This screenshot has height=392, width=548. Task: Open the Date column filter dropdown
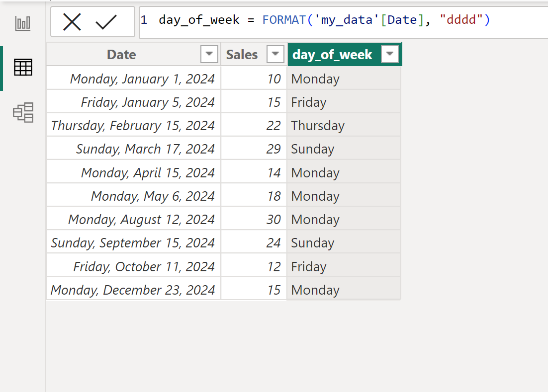click(x=209, y=54)
